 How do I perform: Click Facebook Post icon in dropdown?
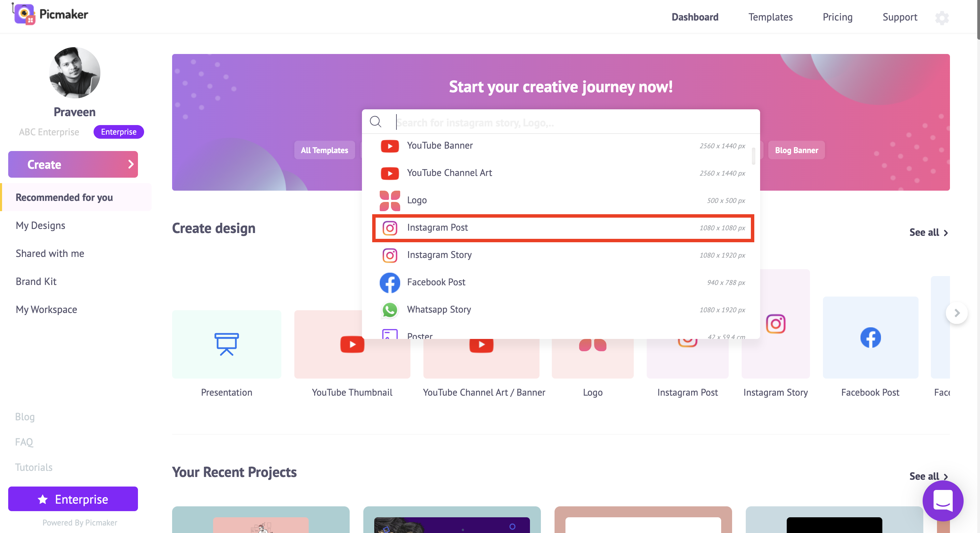390,283
